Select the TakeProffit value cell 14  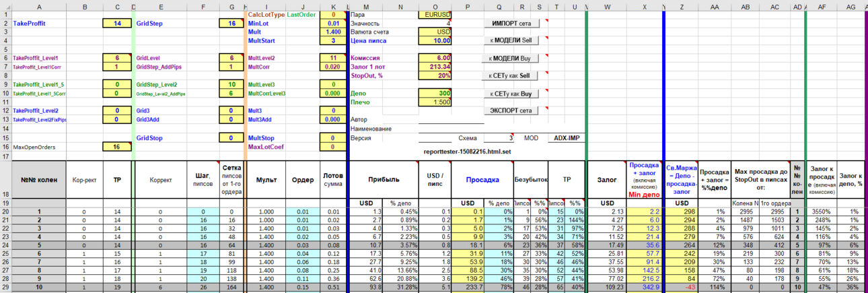118,23
